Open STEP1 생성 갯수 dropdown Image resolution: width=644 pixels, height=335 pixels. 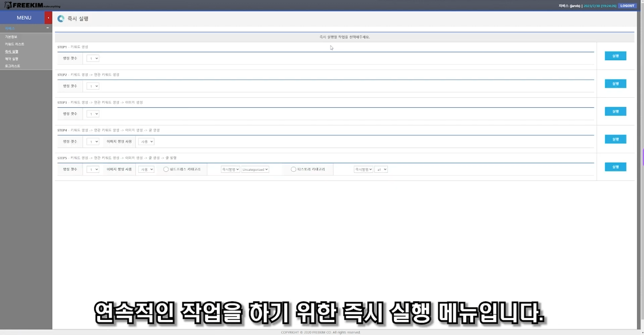coord(93,58)
